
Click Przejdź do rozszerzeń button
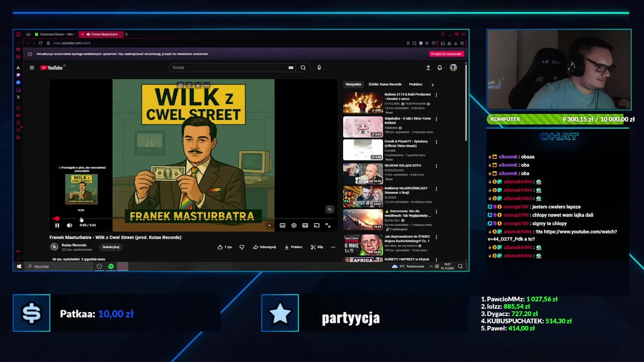pos(446,54)
